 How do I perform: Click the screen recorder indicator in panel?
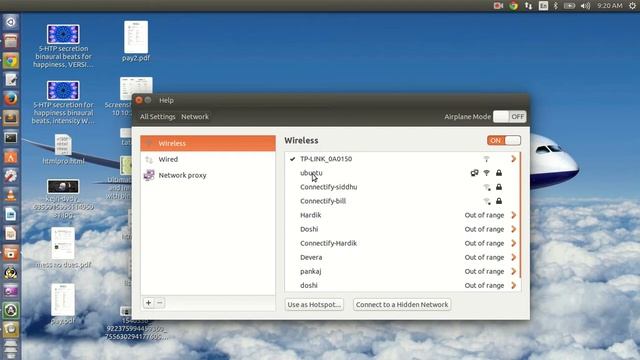[498, 6]
